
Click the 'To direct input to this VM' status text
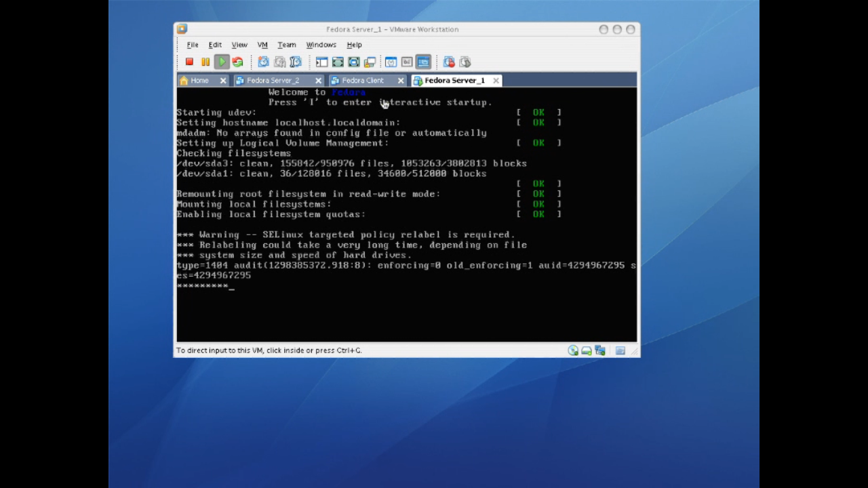click(269, 350)
